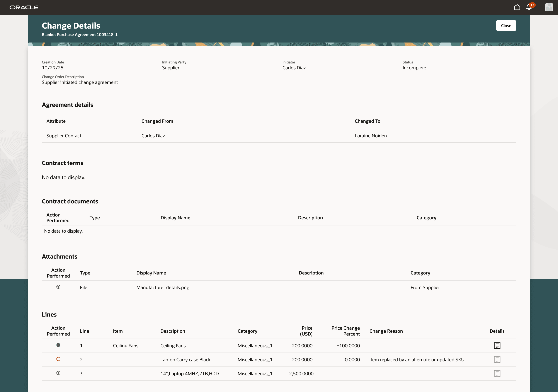Open the notifications bell showing 13 alerts
Viewport: 558px width, 392px height.
(529, 7)
